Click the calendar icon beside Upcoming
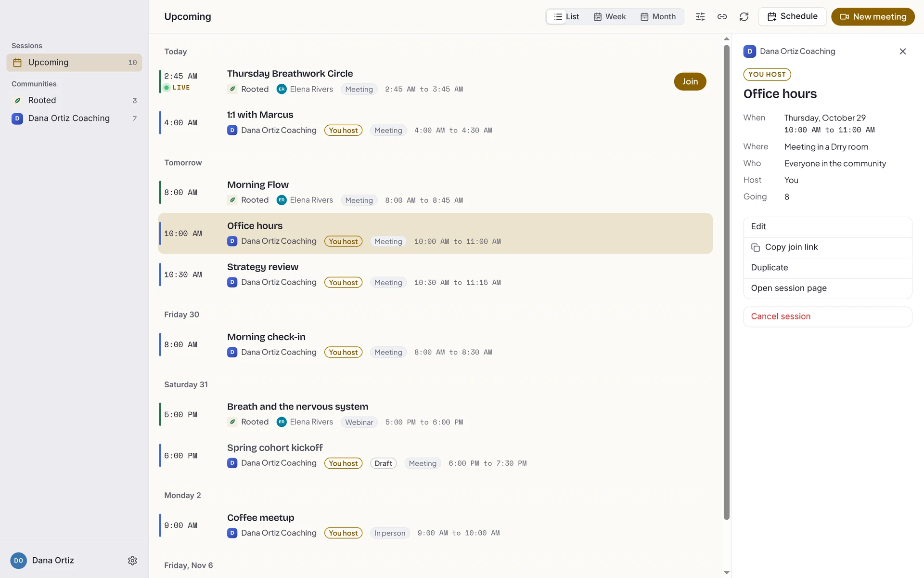The height and width of the screenshot is (578, 924). (x=17, y=63)
